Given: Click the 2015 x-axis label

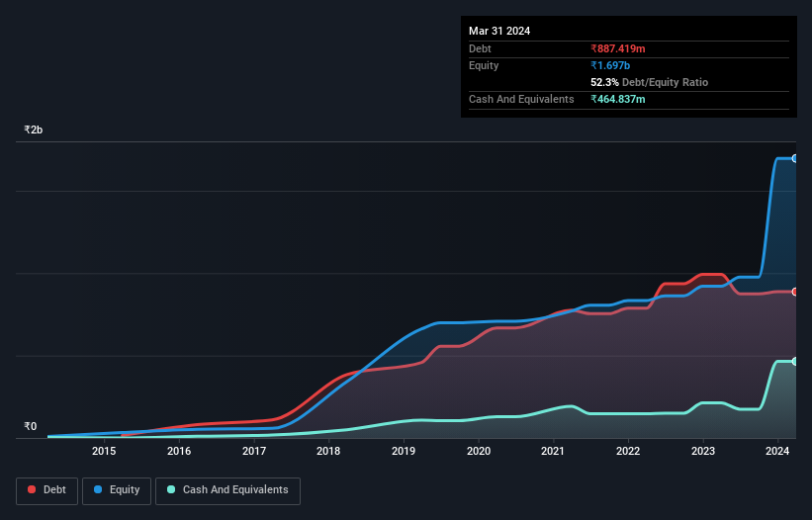Looking at the screenshot, I should pyautogui.click(x=104, y=451).
